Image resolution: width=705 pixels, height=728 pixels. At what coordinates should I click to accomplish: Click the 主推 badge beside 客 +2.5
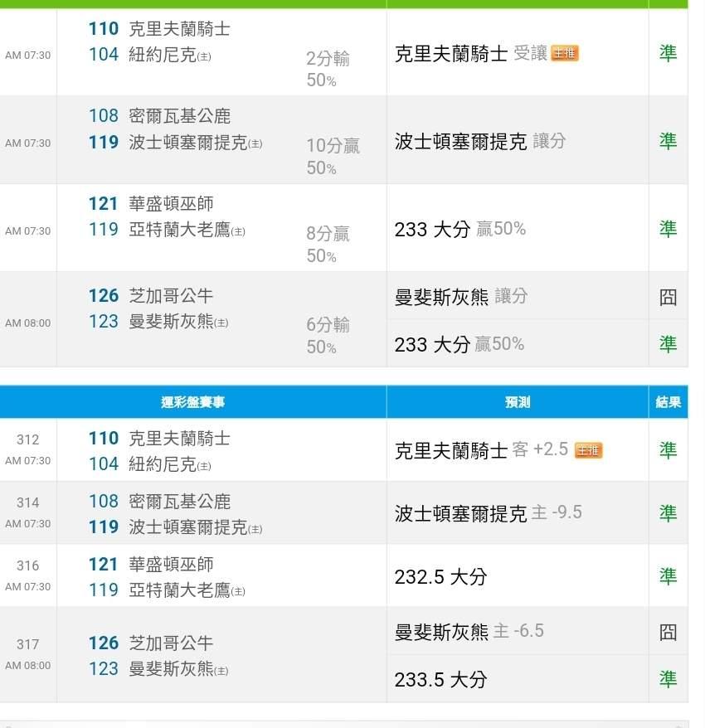click(x=588, y=450)
